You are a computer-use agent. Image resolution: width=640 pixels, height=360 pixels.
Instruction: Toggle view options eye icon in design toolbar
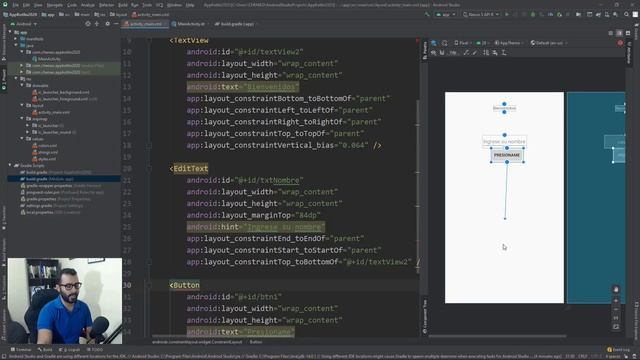[x=433, y=53]
